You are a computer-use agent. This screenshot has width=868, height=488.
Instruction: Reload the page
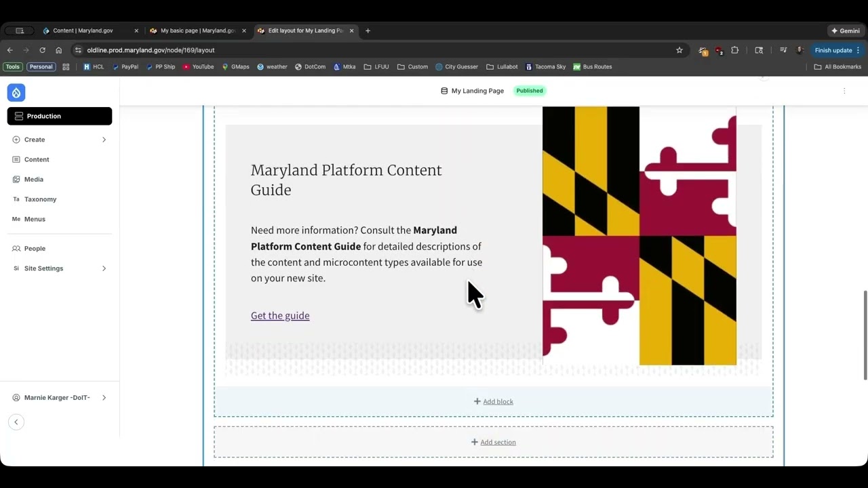tap(42, 50)
